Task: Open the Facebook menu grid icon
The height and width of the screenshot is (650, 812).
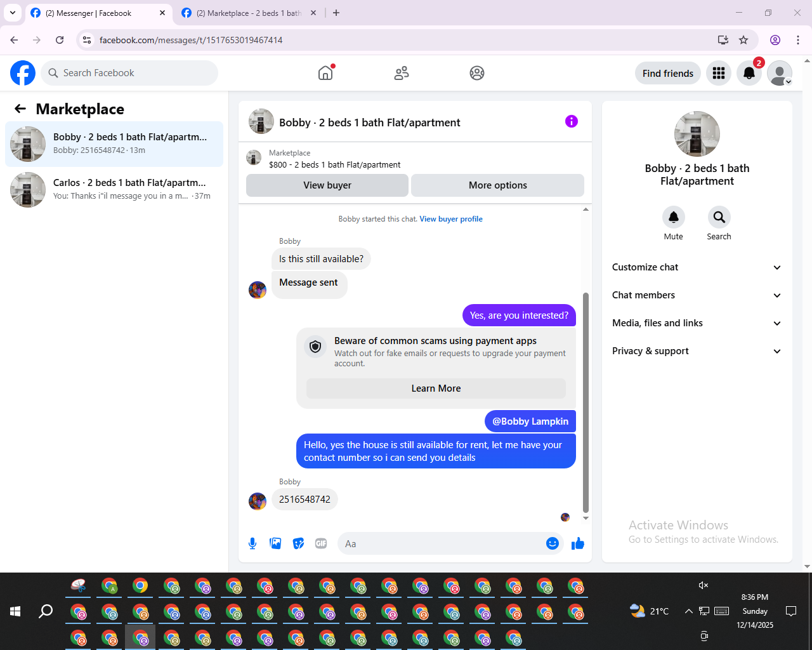Action: coord(719,73)
